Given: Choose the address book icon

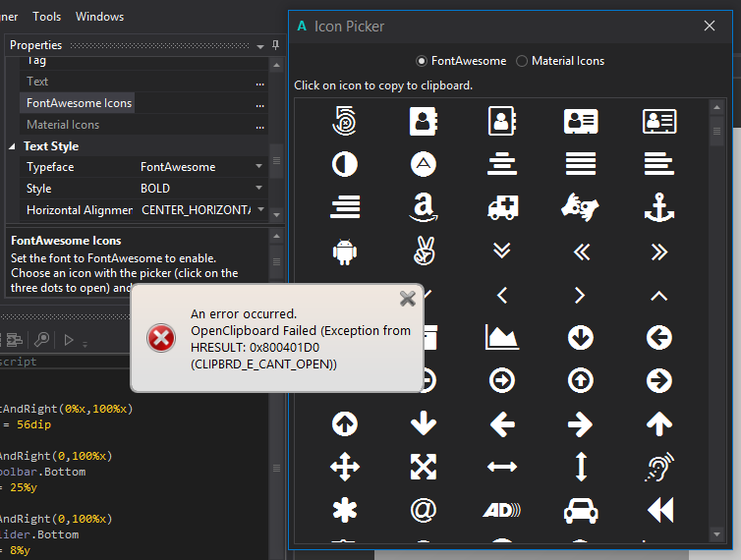Looking at the screenshot, I should [x=424, y=121].
